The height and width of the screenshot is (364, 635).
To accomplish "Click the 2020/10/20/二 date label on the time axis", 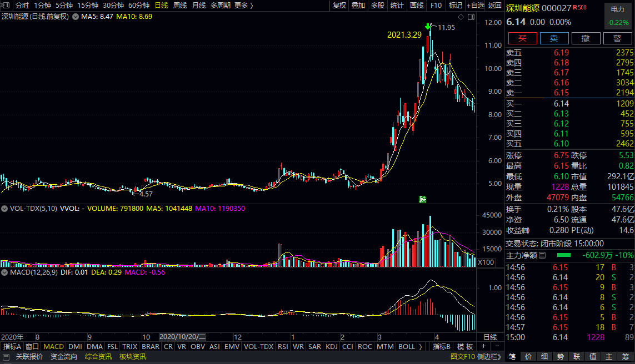I will pos(182,337).
